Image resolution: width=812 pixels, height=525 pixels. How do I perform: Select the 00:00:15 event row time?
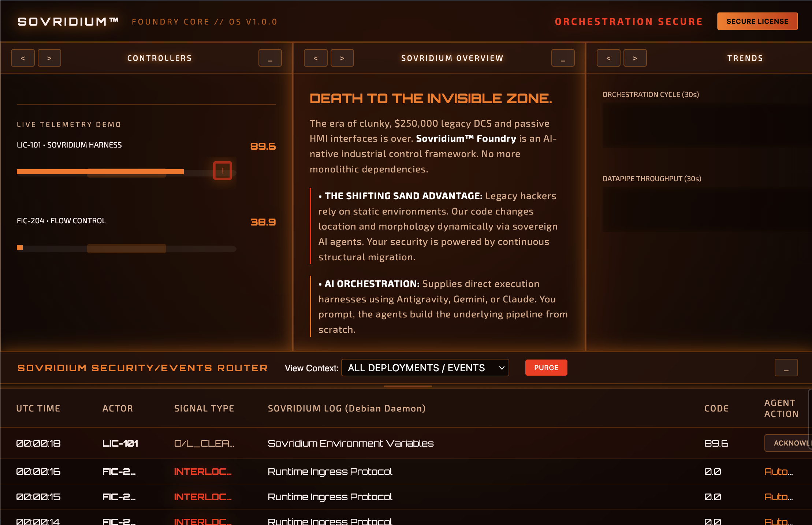point(38,497)
